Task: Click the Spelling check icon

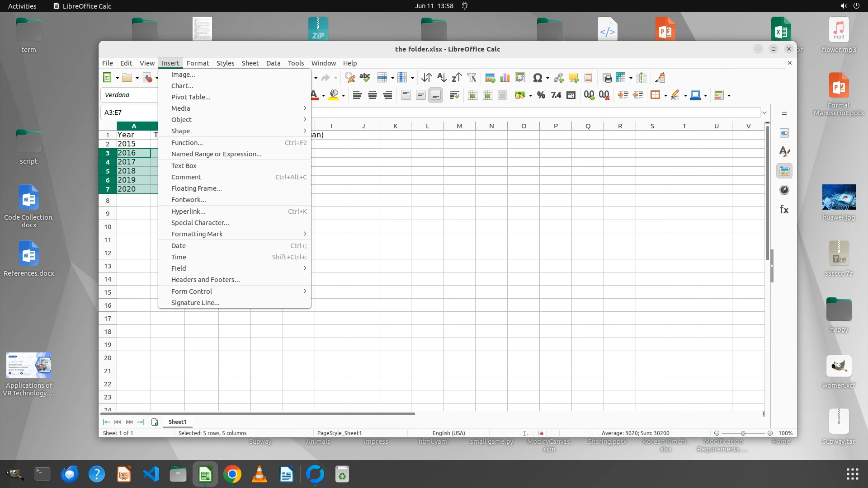Action: click(365, 78)
